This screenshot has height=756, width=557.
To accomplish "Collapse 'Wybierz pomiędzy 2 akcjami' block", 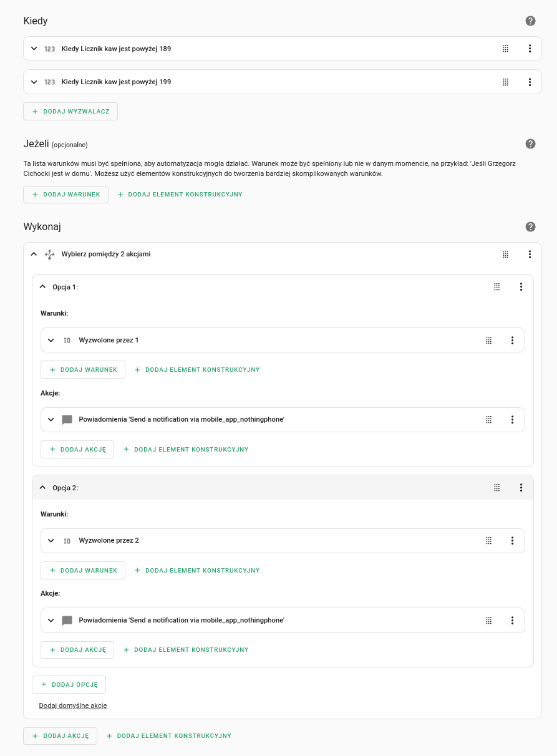I will (x=34, y=254).
